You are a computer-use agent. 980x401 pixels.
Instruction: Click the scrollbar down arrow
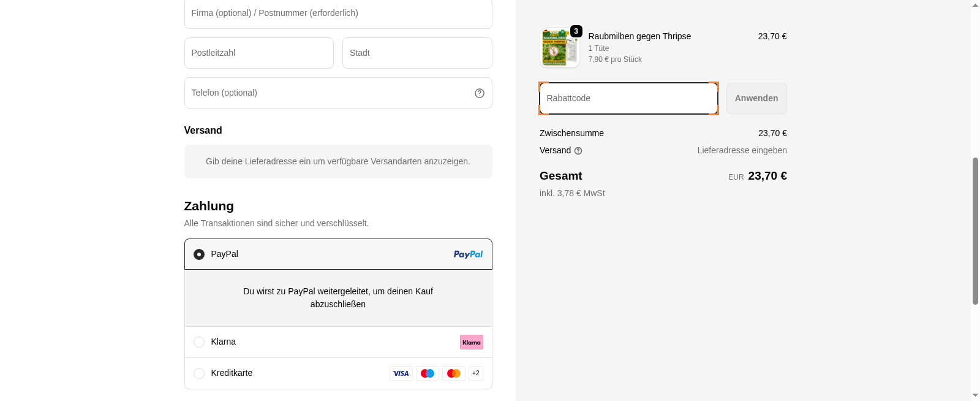975,395
